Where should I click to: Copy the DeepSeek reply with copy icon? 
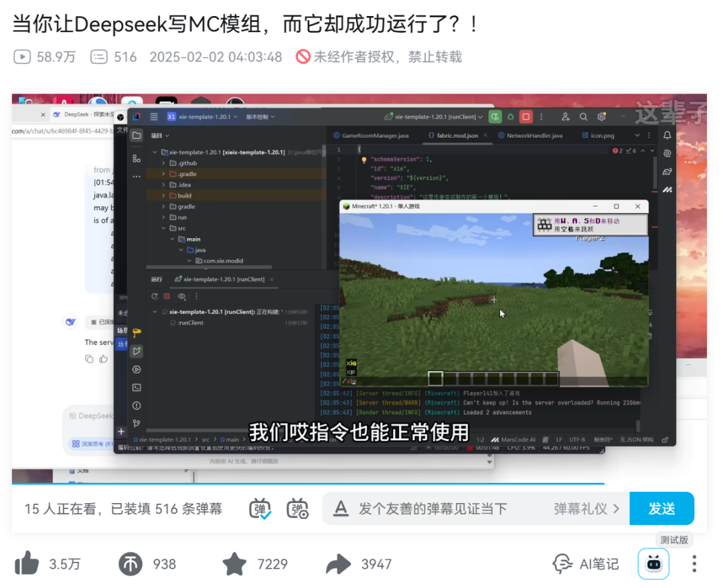(x=89, y=359)
